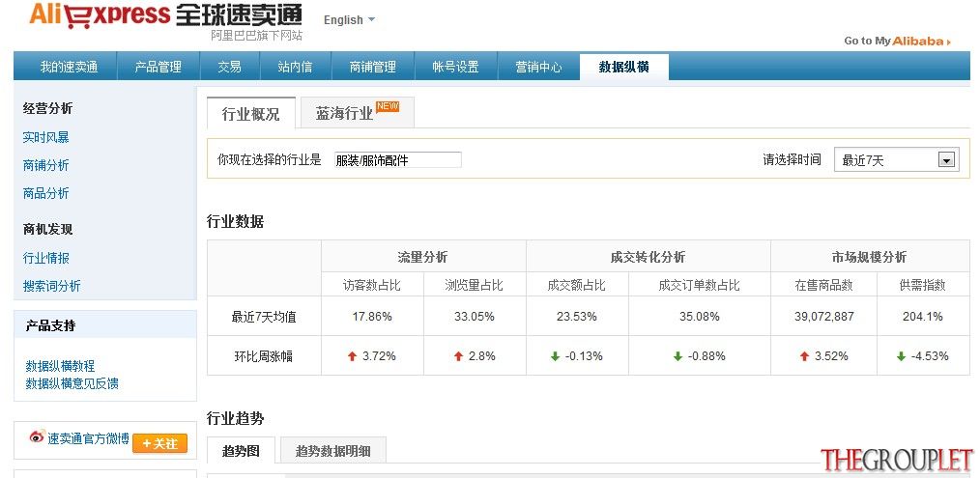
Task: Select 数据纵横 navigation tab
Action: 623,67
